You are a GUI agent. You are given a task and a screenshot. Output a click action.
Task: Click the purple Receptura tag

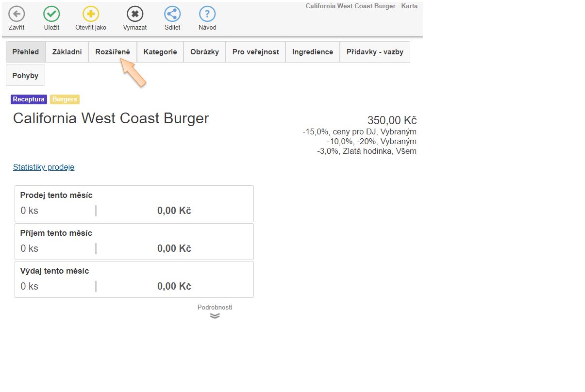coord(29,99)
